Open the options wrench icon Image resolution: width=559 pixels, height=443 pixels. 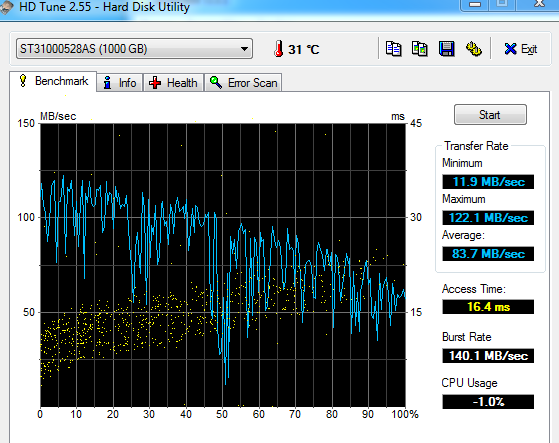[x=474, y=49]
